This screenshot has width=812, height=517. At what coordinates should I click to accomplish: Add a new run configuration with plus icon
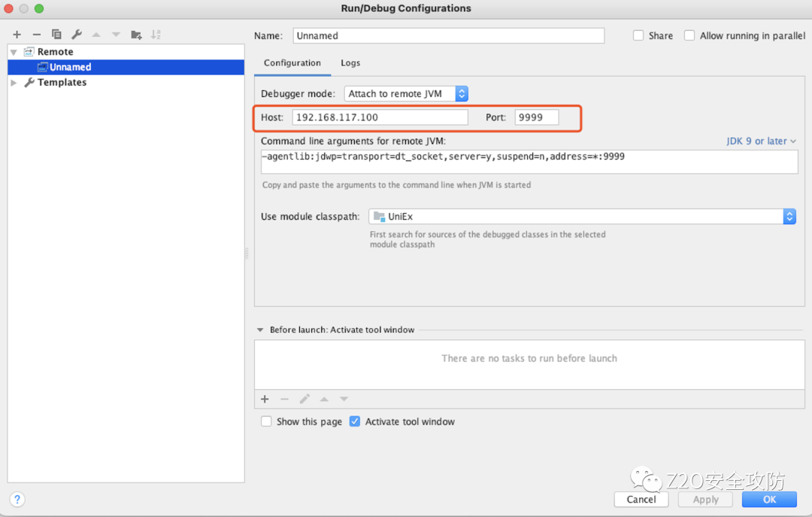point(17,35)
